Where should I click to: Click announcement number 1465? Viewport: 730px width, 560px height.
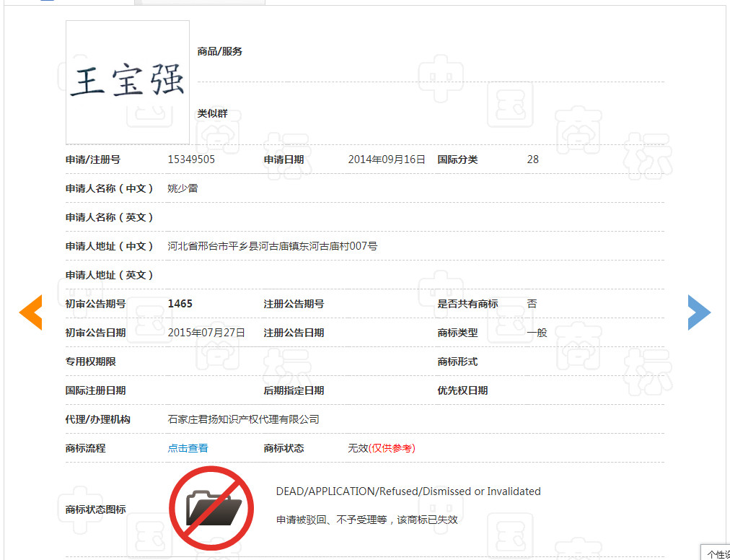tap(180, 303)
